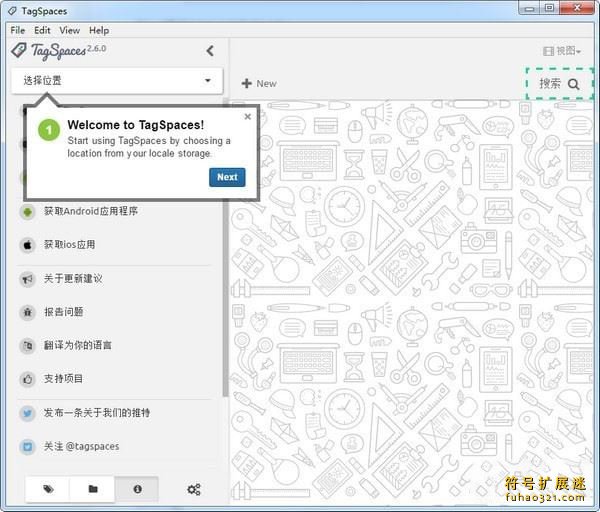The width and height of the screenshot is (600, 512).
Task: Open the 搜索 search box
Action: 559,84
